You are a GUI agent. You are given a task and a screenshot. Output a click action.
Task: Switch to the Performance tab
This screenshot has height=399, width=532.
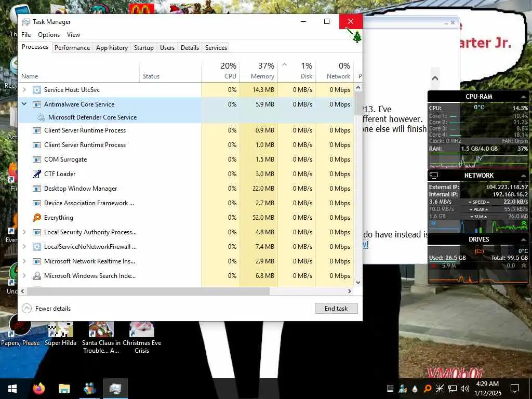(x=72, y=48)
